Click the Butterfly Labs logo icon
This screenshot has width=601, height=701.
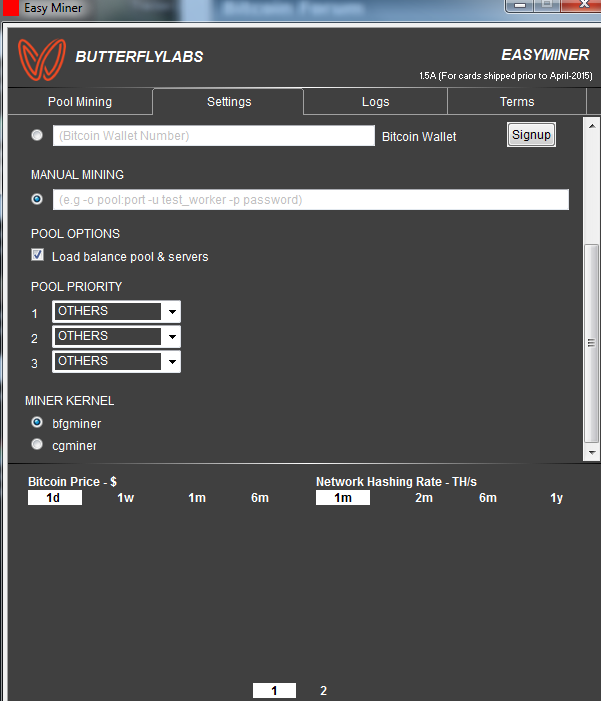tap(42, 59)
